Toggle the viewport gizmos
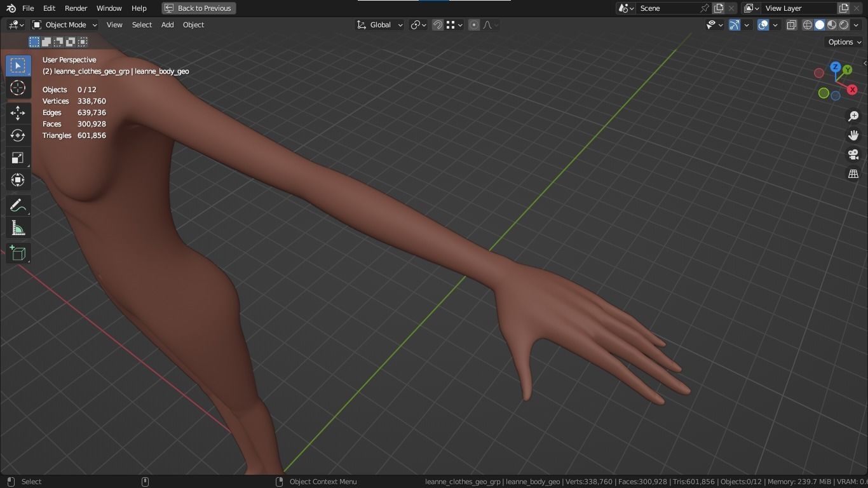The image size is (868, 488). click(x=735, y=25)
